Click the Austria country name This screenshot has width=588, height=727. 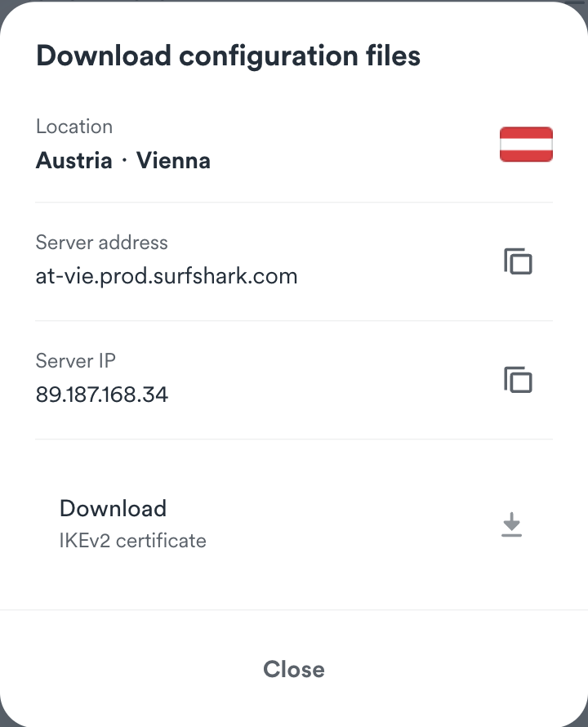(73, 160)
